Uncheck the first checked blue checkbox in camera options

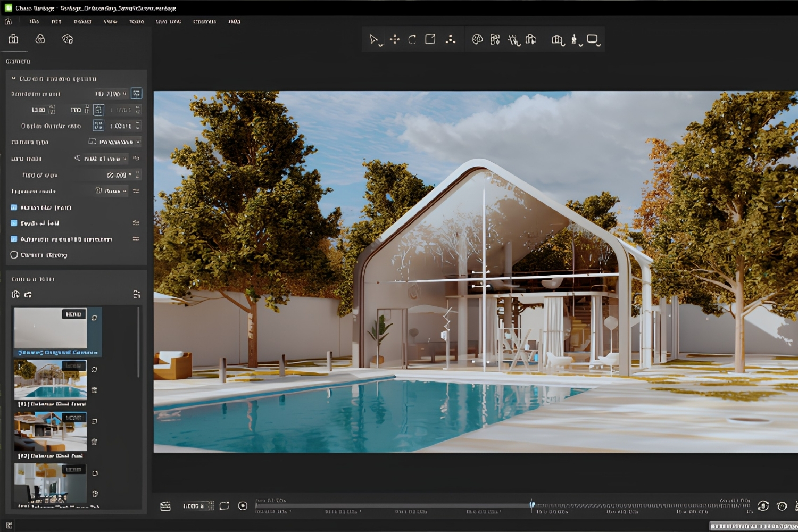point(14,207)
